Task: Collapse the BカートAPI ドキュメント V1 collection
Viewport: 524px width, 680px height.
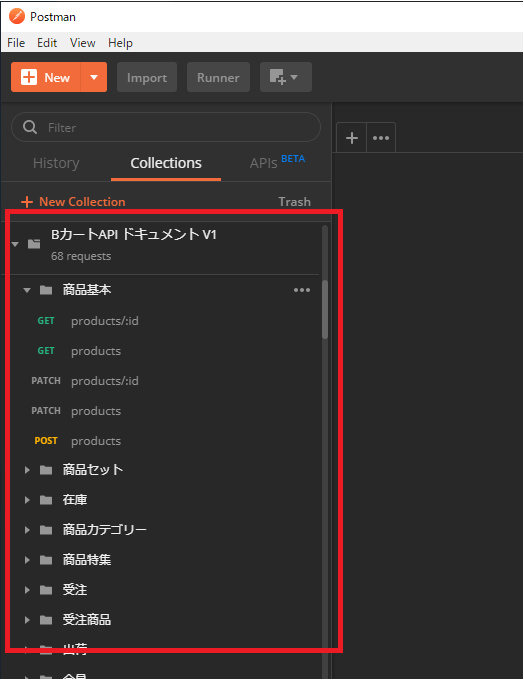Action: tap(15, 244)
